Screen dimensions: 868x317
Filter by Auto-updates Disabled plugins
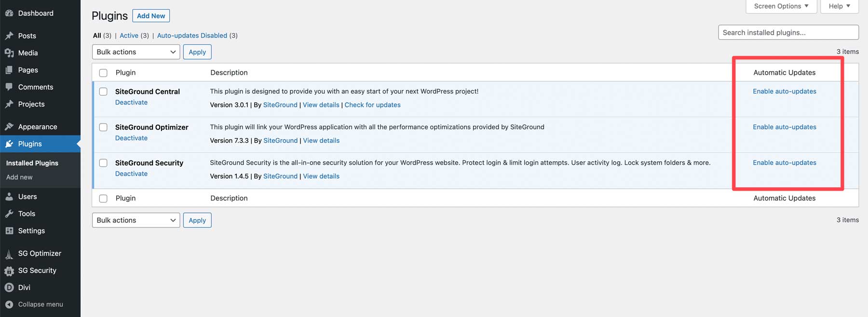pos(192,36)
